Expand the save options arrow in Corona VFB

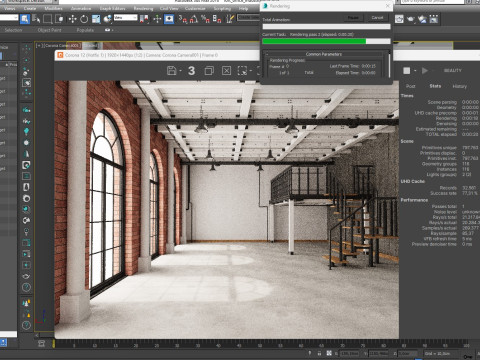tap(180, 71)
